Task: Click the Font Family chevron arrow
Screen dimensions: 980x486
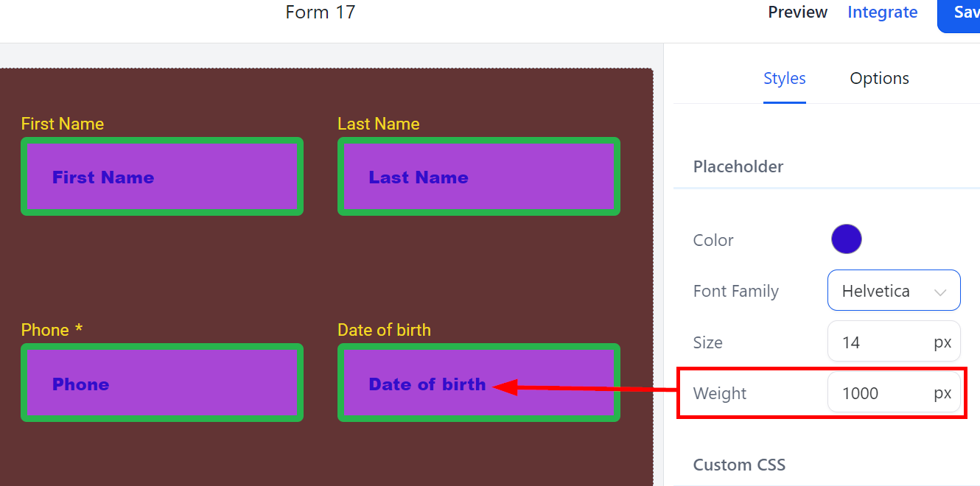Action: [940, 292]
